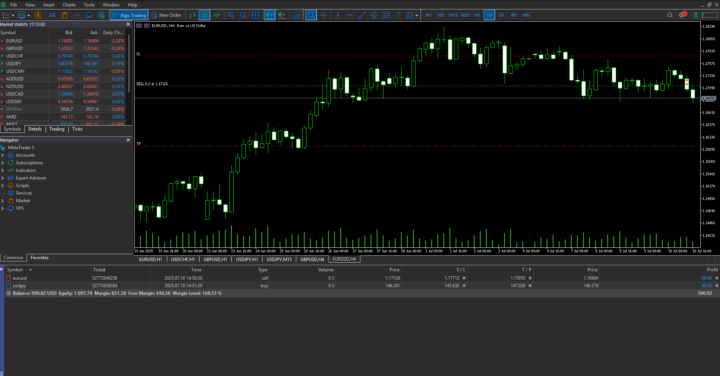The image size is (720, 376).
Task: Open the GBPUSD,H1 chart tab
Action: click(x=216, y=259)
